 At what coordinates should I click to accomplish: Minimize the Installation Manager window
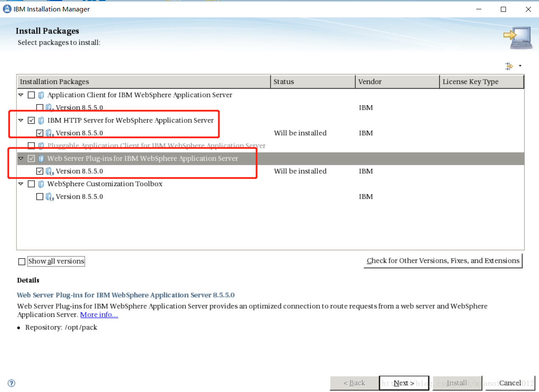pyautogui.click(x=478, y=9)
